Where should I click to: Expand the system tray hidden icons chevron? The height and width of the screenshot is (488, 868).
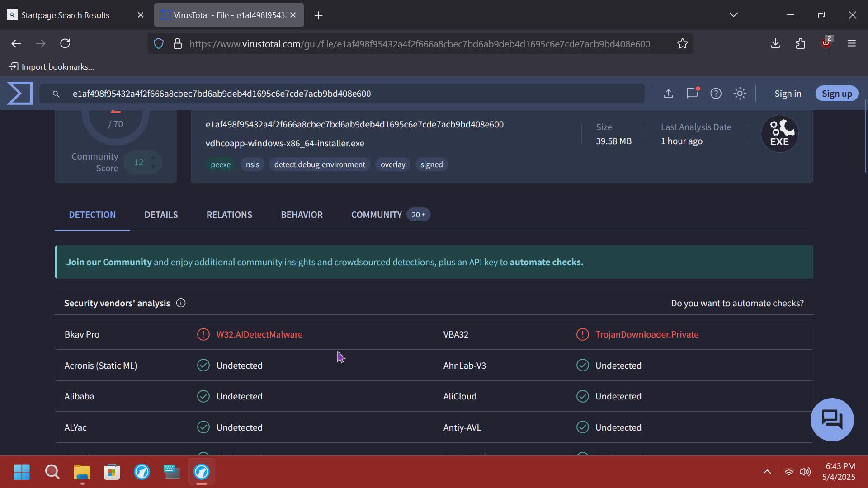(767, 472)
